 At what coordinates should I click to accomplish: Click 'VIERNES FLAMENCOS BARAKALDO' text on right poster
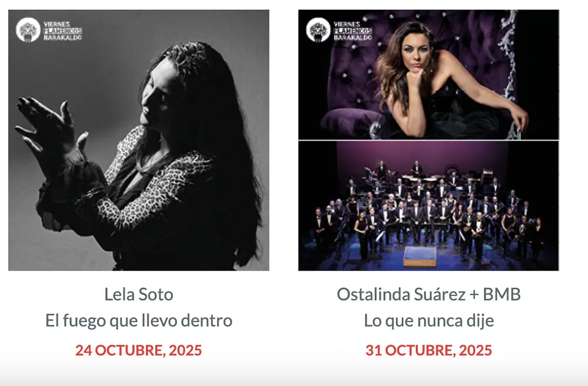[x=352, y=31]
